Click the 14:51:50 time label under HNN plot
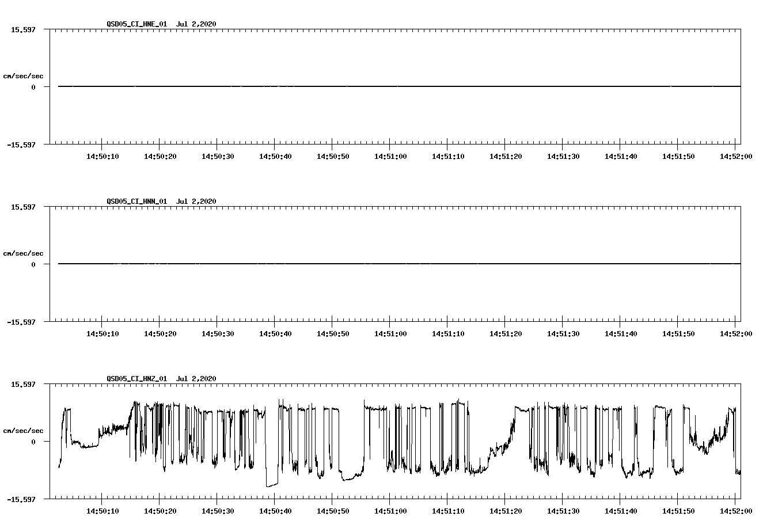This screenshot has height=532, width=782. pyautogui.click(x=678, y=334)
